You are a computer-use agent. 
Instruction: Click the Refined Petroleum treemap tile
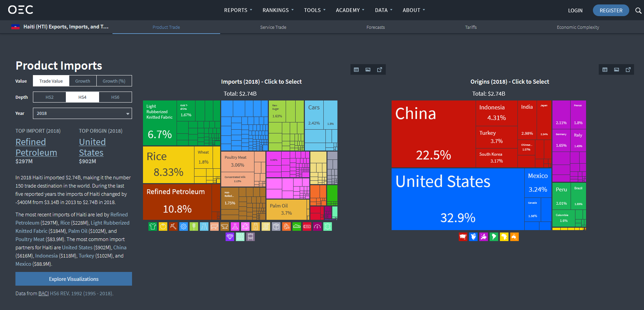click(177, 202)
